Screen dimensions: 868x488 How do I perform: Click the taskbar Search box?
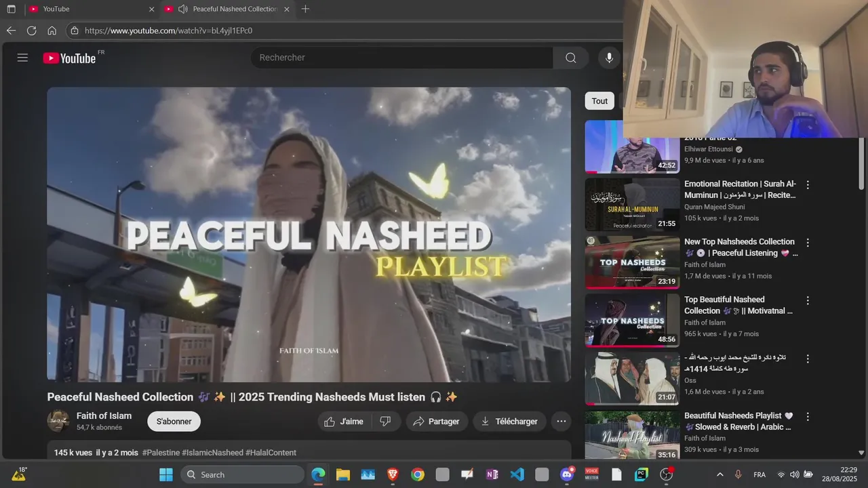click(243, 474)
